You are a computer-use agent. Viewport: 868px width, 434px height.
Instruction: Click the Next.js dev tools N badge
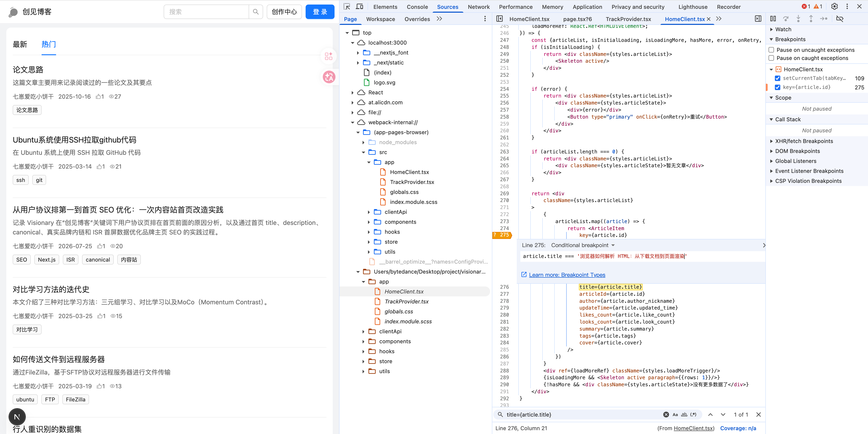pyautogui.click(x=17, y=417)
